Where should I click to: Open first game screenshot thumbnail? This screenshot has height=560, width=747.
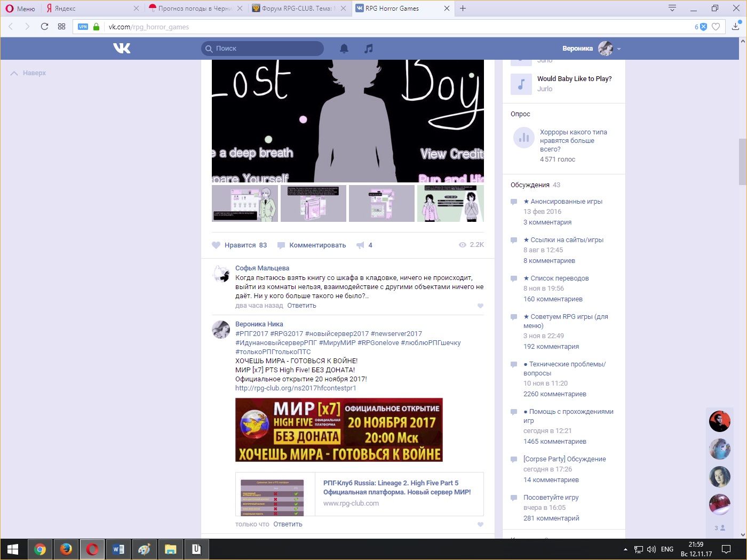click(x=245, y=203)
